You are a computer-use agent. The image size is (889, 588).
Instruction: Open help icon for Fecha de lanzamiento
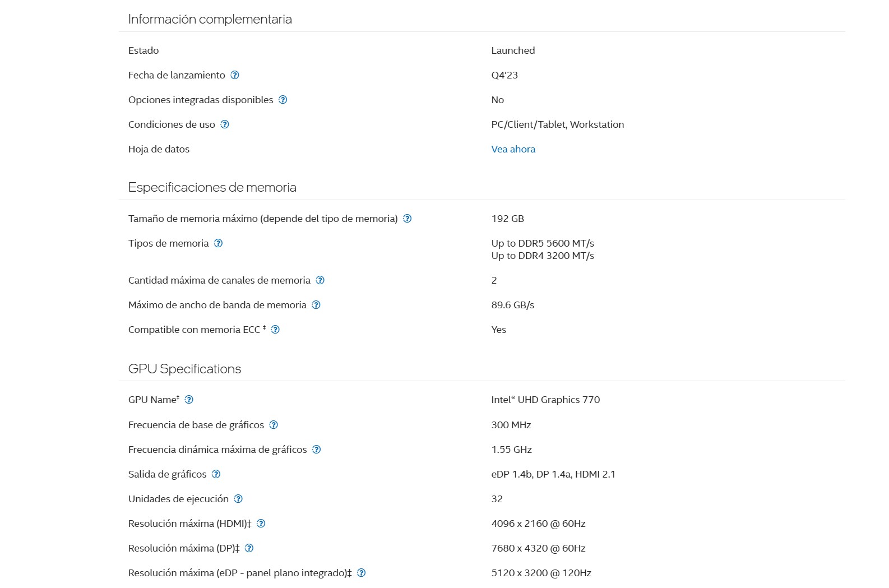235,75
